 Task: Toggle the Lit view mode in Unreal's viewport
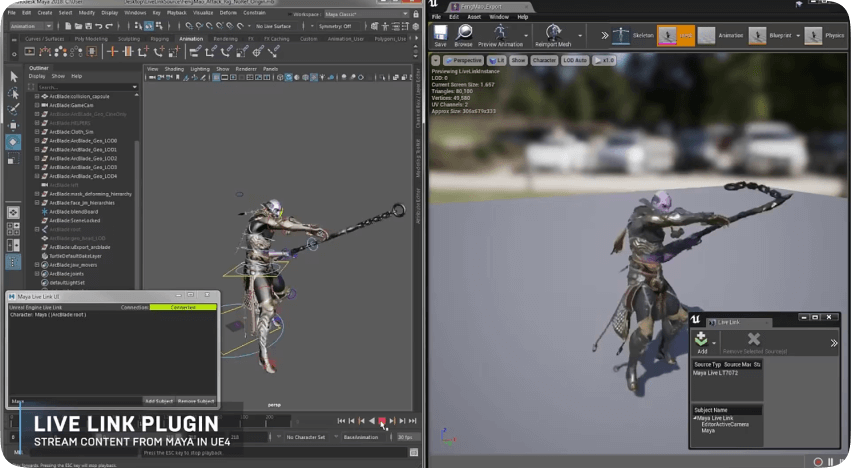(497, 60)
